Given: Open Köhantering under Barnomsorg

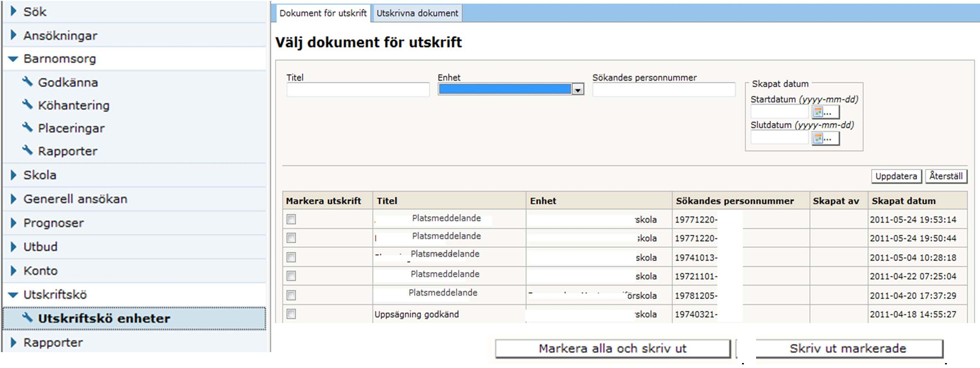Looking at the screenshot, I should [x=74, y=105].
